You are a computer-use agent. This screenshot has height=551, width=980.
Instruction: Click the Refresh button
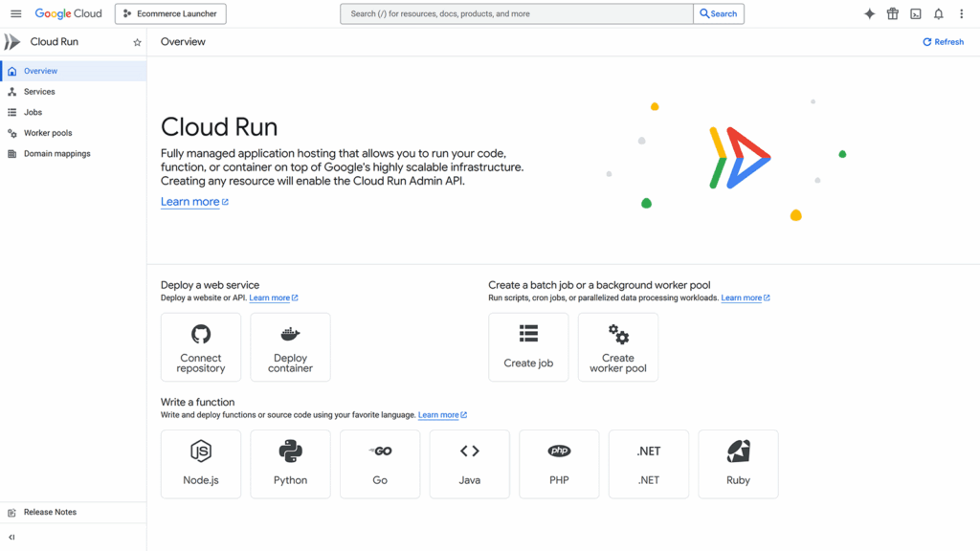(x=943, y=42)
